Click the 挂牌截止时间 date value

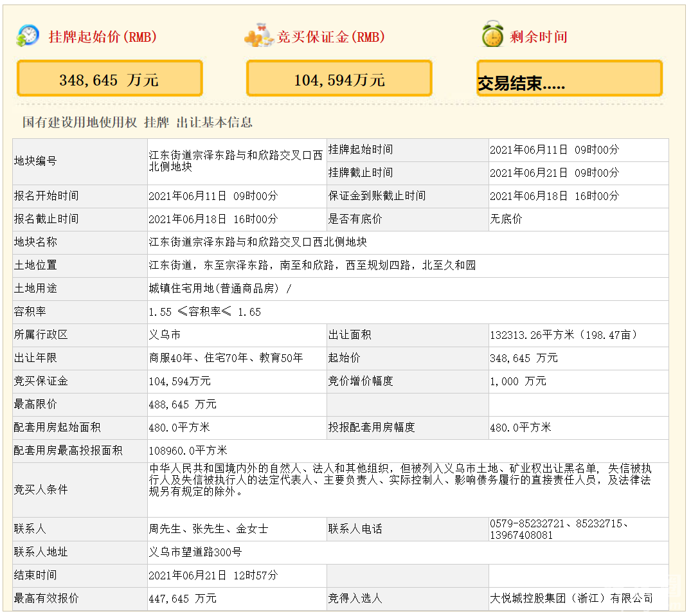click(554, 173)
